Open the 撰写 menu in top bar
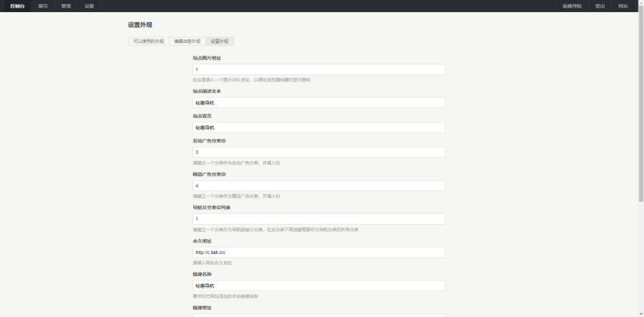 (43, 6)
